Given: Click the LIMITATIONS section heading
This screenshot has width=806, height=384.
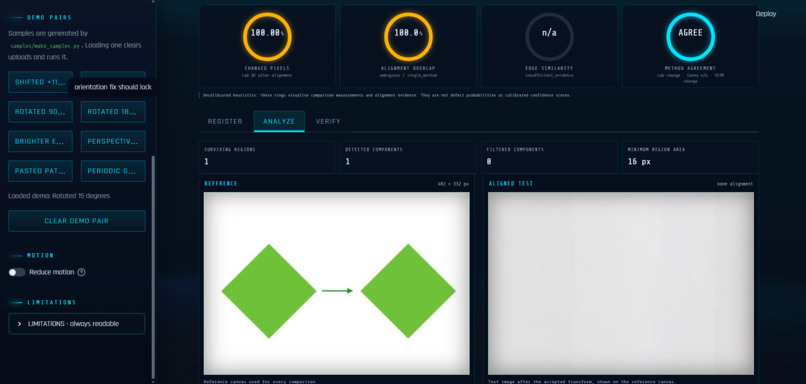Looking at the screenshot, I should [51, 302].
